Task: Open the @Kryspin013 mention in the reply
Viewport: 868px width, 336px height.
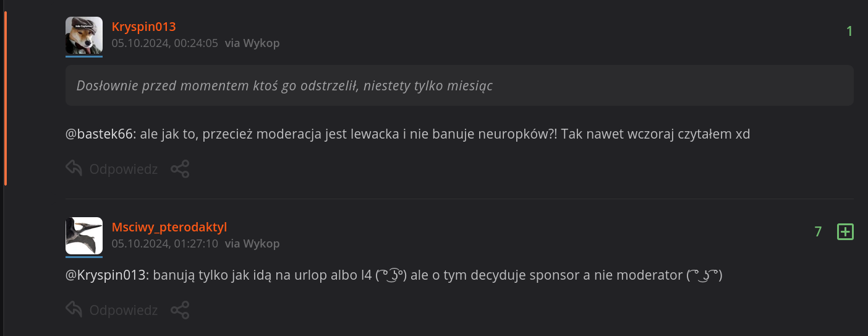Action: coord(106,275)
